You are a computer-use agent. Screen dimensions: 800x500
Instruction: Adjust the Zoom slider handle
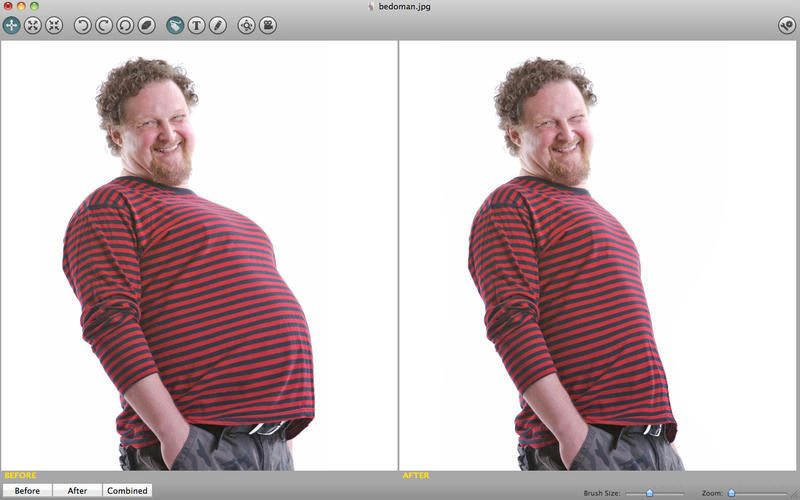click(x=731, y=493)
